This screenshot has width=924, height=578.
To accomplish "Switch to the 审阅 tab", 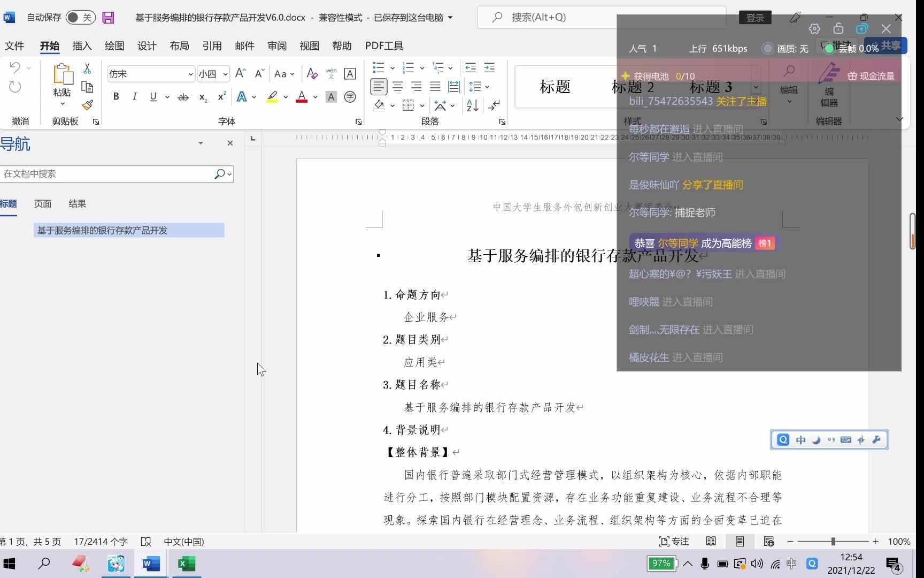I will [276, 46].
